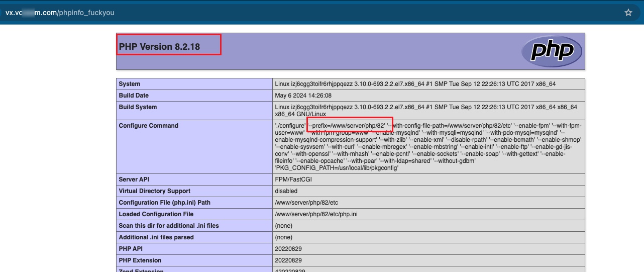The width and height of the screenshot is (644, 272).
Task: Click the URL in the address bar
Action: (60, 13)
